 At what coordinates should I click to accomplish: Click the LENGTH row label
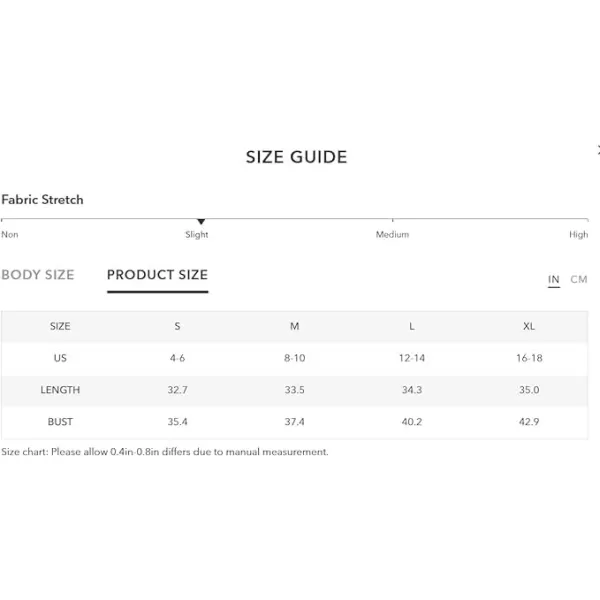(60, 390)
